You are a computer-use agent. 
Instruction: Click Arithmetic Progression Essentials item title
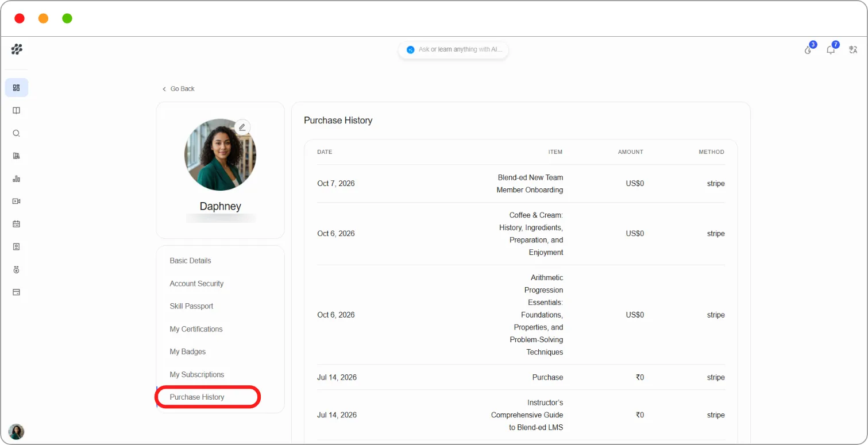click(536, 315)
